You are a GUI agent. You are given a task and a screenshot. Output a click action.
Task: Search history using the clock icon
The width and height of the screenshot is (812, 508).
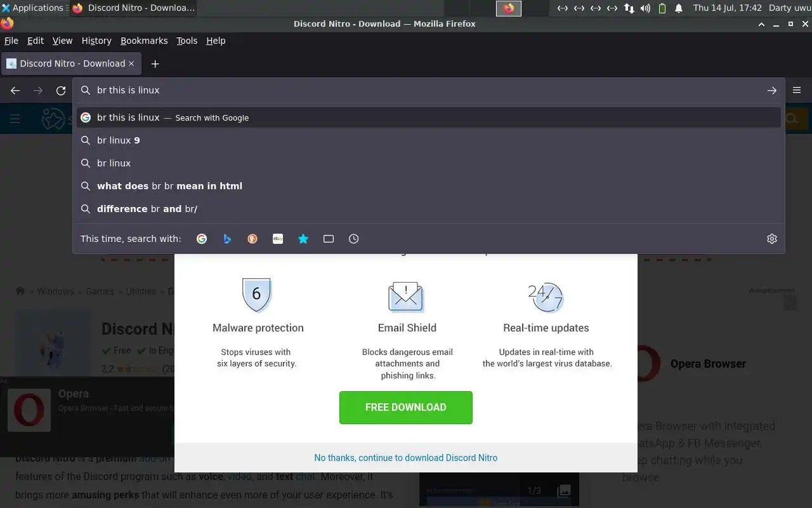pos(354,239)
